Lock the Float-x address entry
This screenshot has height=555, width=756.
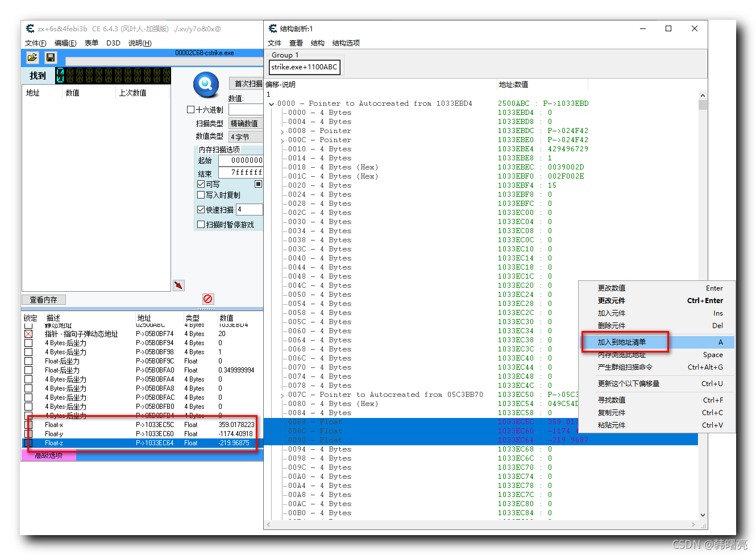(28, 425)
